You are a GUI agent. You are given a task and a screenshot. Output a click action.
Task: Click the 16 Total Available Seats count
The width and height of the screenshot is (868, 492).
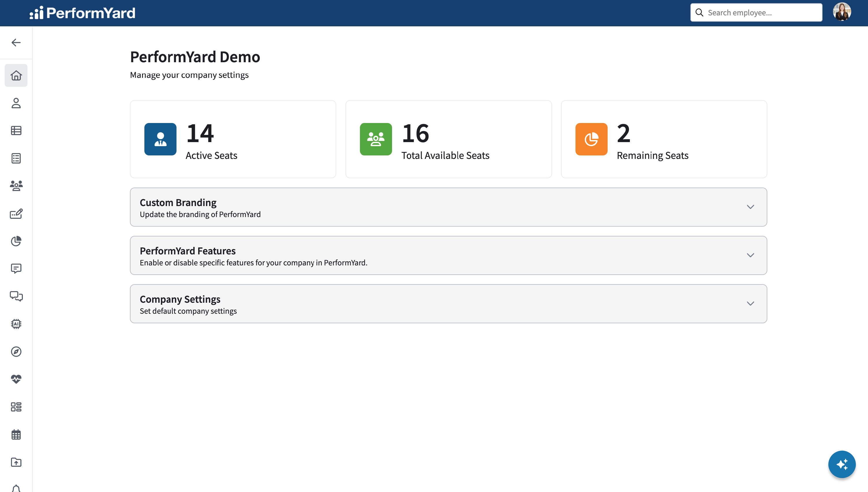[415, 133]
